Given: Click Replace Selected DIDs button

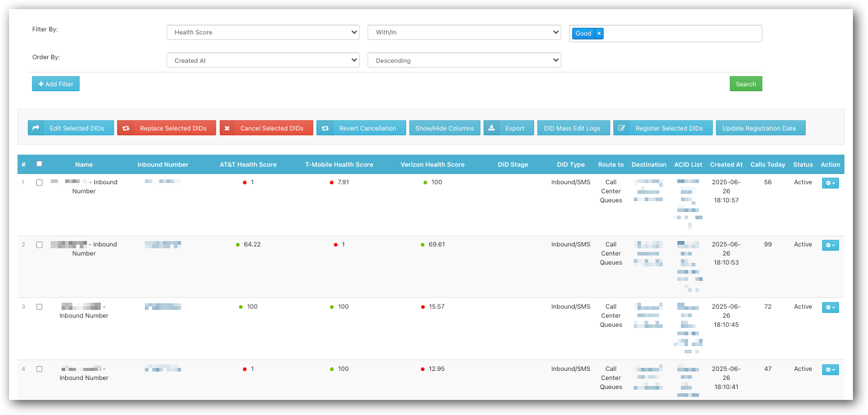Looking at the screenshot, I should [x=166, y=128].
